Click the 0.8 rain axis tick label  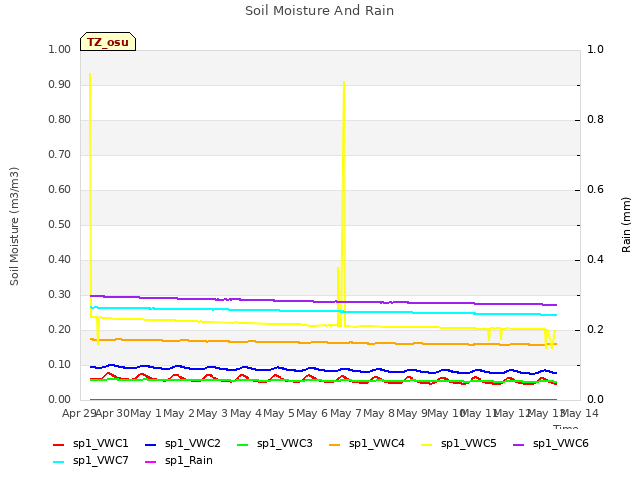tap(595, 120)
